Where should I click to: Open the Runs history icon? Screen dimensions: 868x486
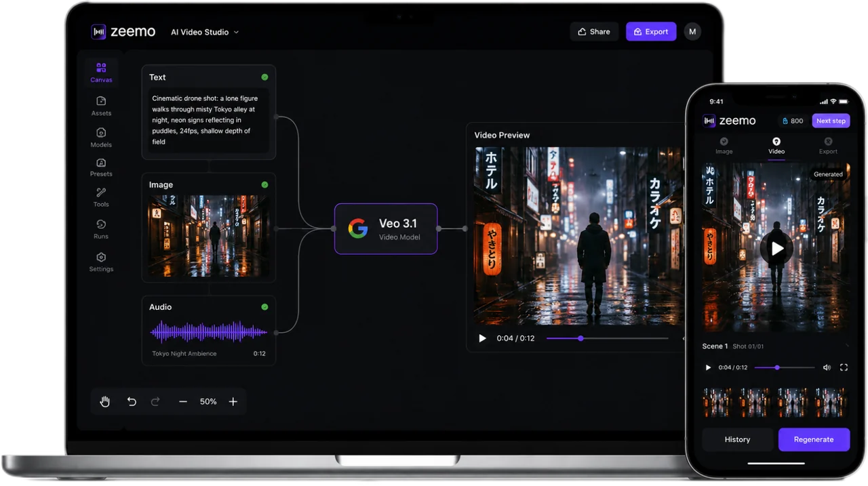101,224
